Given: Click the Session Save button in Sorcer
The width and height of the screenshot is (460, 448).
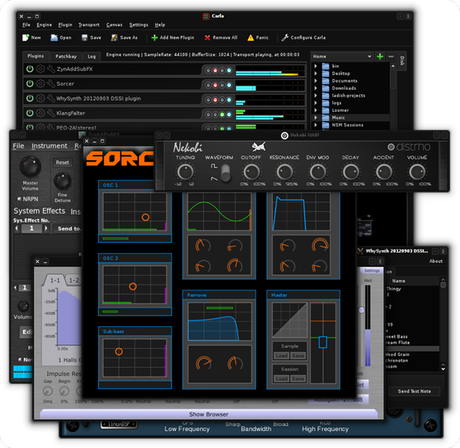Looking at the screenshot, I should tap(298, 379).
